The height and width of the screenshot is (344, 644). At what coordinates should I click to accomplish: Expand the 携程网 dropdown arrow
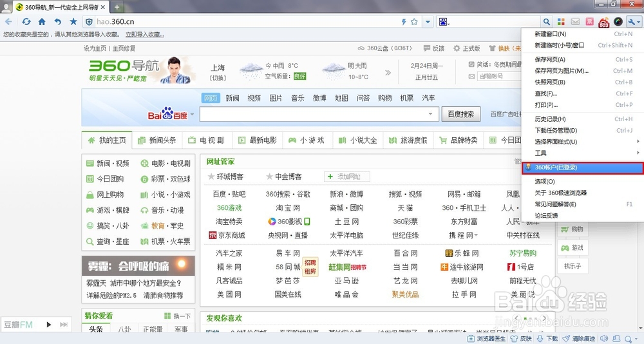476,236
